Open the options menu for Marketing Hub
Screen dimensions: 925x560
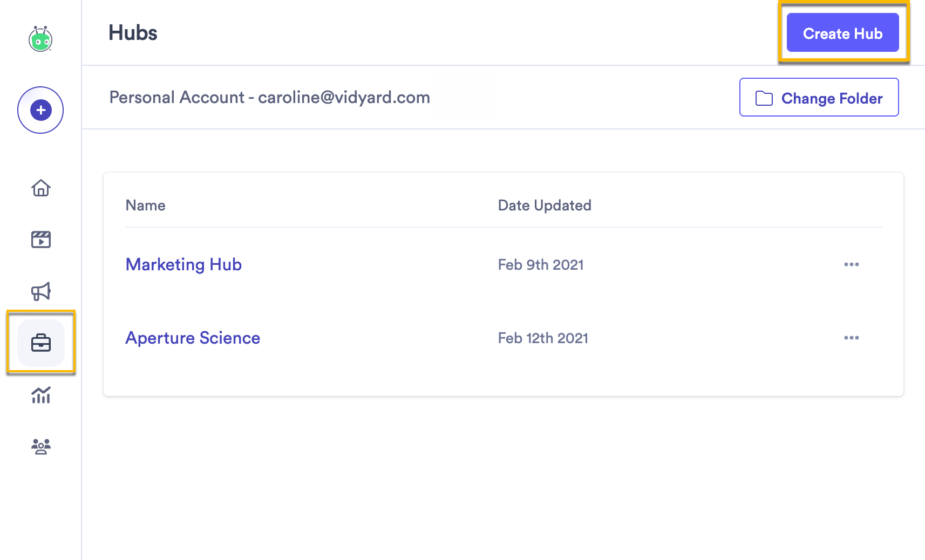point(852,264)
